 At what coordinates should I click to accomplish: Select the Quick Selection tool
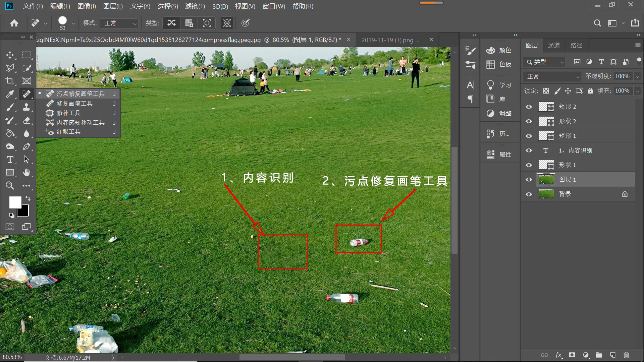tap(26, 68)
